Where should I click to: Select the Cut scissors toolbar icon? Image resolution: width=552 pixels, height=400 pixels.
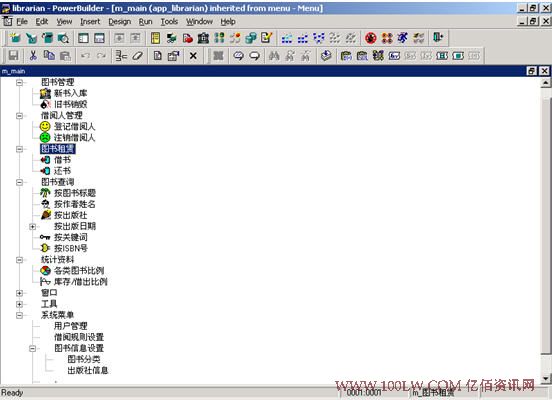pyautogui.click(x=33, y=56)
